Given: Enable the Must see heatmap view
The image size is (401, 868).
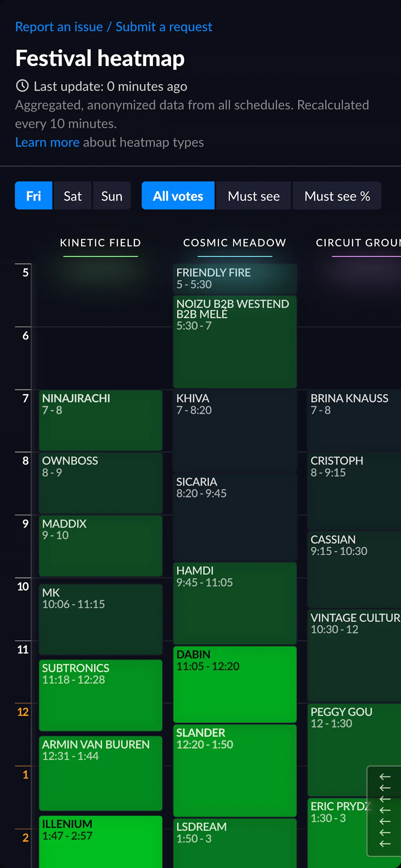Looking at the screenshot, I should pyautogui.click(x=253, y=196).
